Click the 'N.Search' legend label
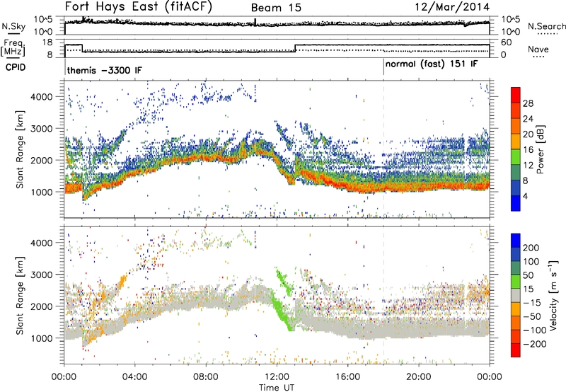 [x=546, y=26]
